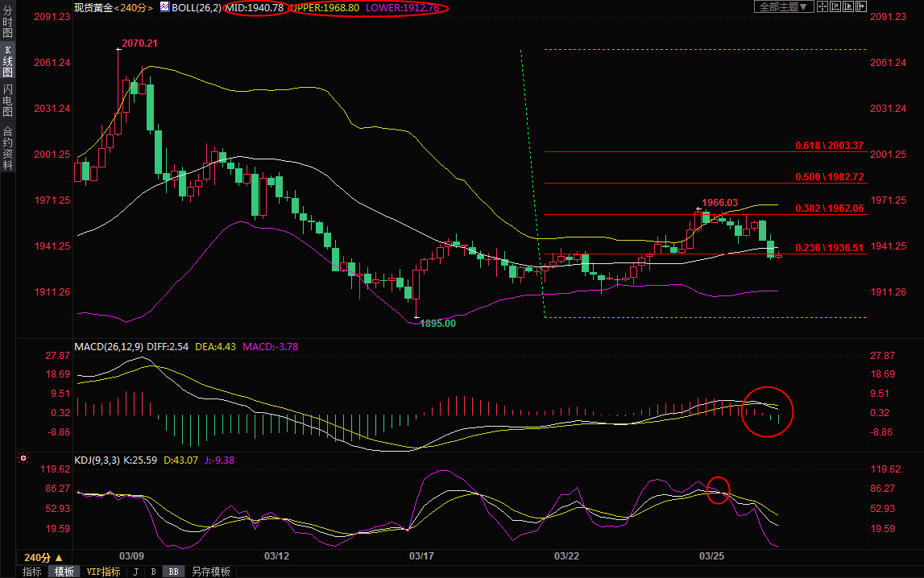Switch to the 闪电图 side tab
Screen dimensions: 924x578
point(7,101)
